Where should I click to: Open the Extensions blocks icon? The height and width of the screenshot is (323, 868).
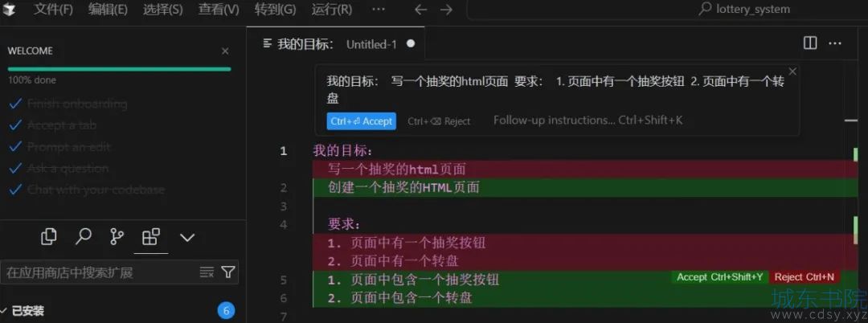151,237
